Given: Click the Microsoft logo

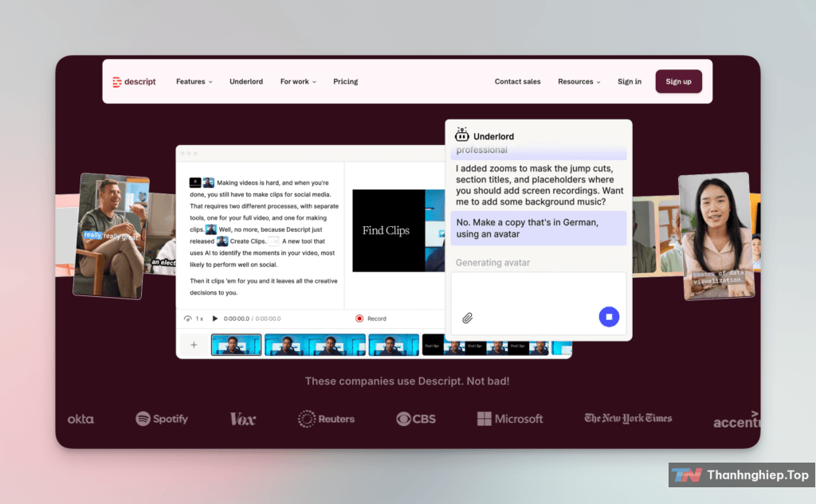Looking at the screenshot, I should pyautogui.click(x=510, y=419).
